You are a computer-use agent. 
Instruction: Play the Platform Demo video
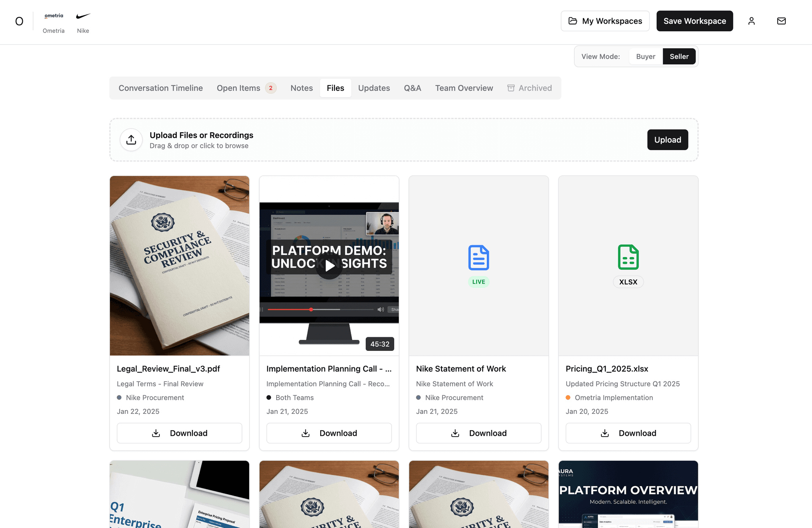[x=329, y=265]
